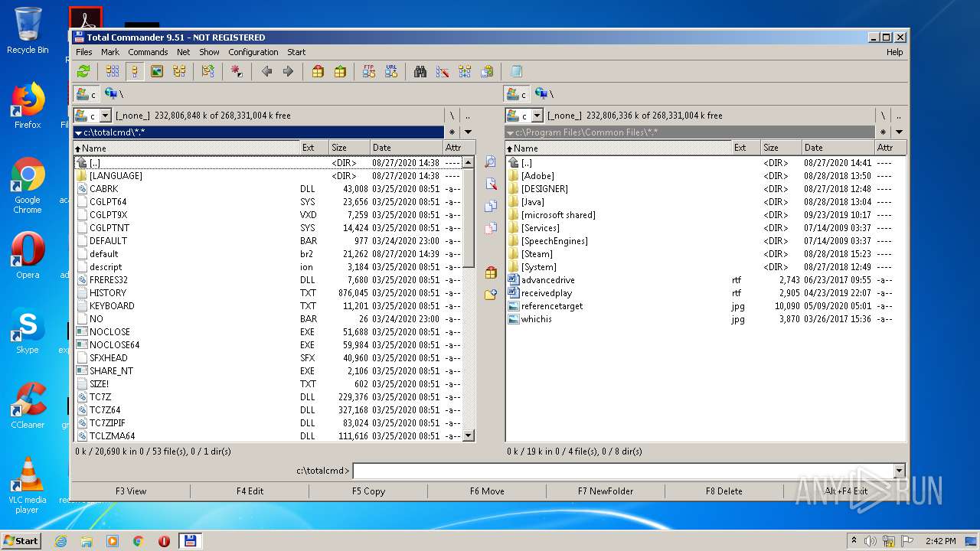The height and width of the screenshot is (551, 980).
Task: Open the Configuration menu
Action: coord(253,52)
